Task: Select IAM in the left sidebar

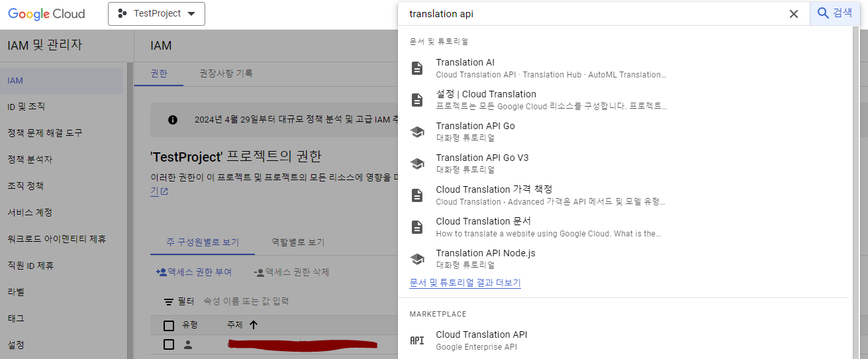Action: (x=62, y=81)
